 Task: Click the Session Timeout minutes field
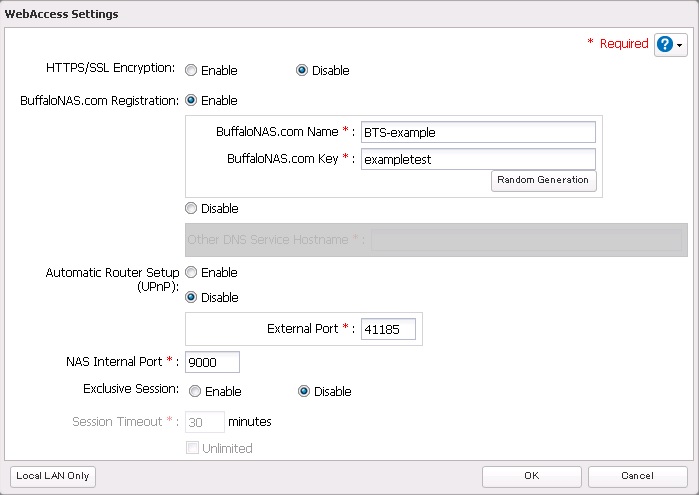click(204, 422)
